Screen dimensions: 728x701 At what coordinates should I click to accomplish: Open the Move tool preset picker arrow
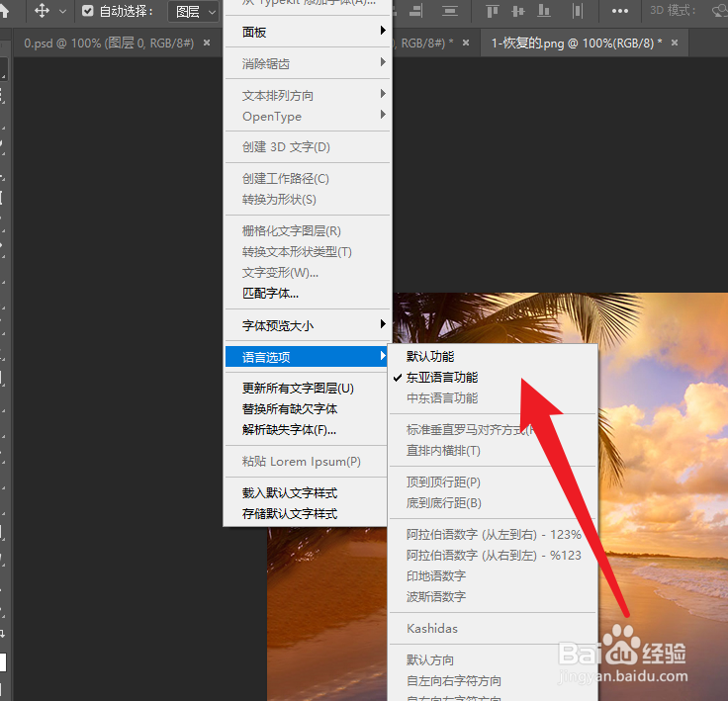[63, 11]
